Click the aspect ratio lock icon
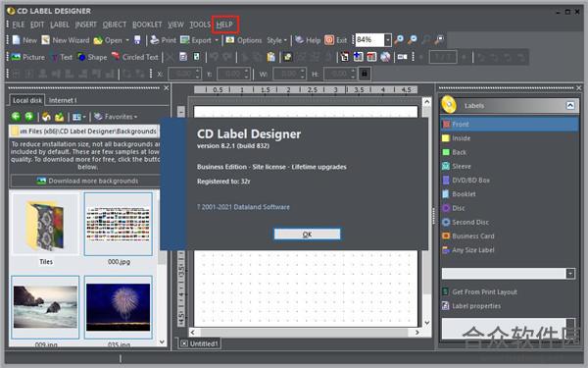 365,74
